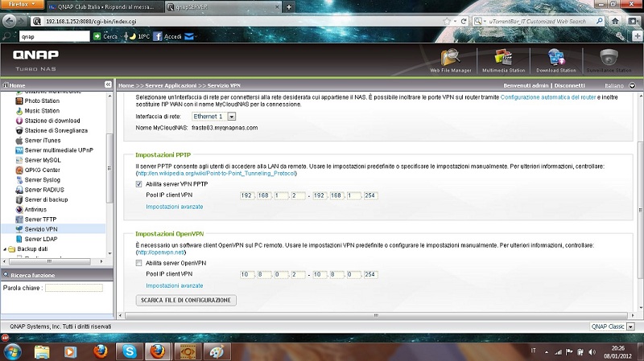
Task: Click the Server Applicazioni breadcrumb
Action: 175,84
